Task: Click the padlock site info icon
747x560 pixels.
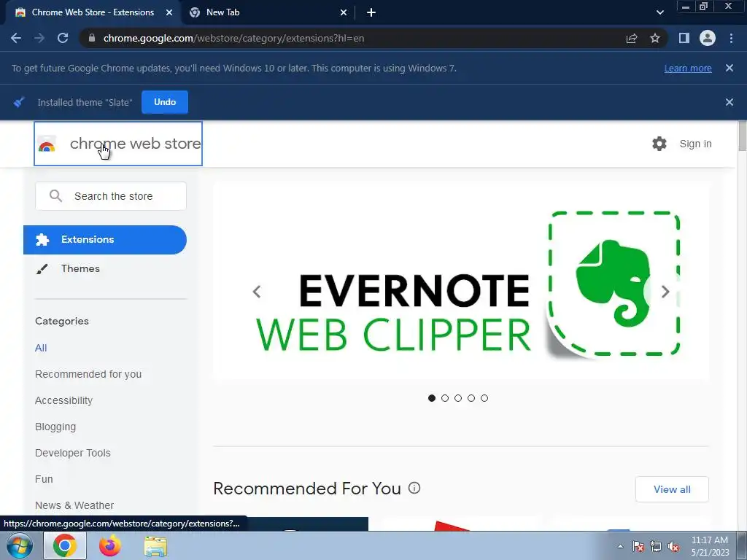Action: (92, 38)
